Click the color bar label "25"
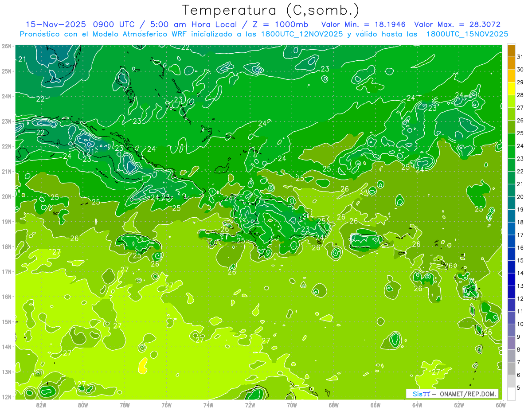532x411 pixels. pos(520,133)
